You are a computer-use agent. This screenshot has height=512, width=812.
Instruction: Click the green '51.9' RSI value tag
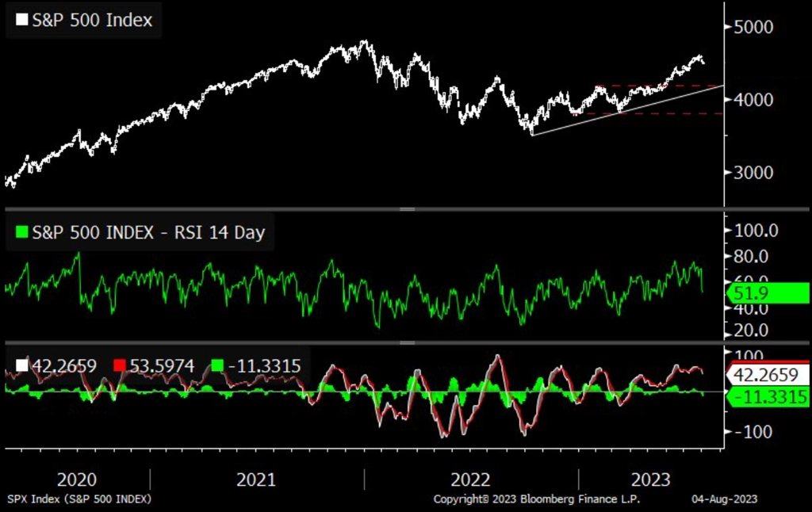pos(768,293)
